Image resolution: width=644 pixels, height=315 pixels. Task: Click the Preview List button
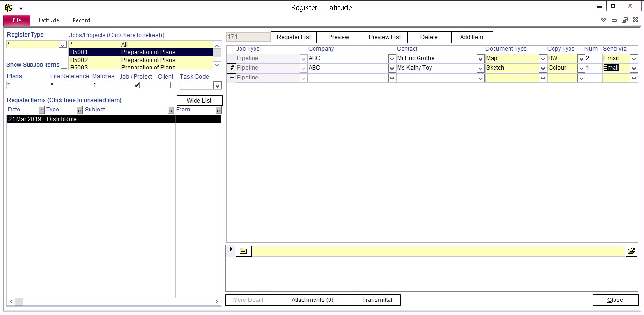coord(384,37)
